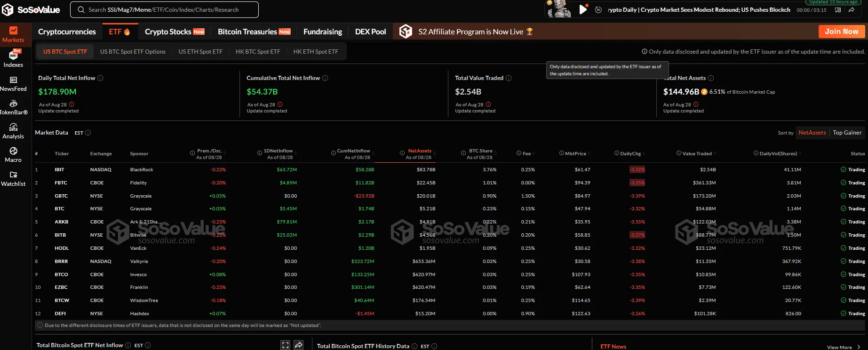The width and height of the screenshot is (868, 350).
Task: Click red alert icon under Total Value Traded
Action: (488, 104)
